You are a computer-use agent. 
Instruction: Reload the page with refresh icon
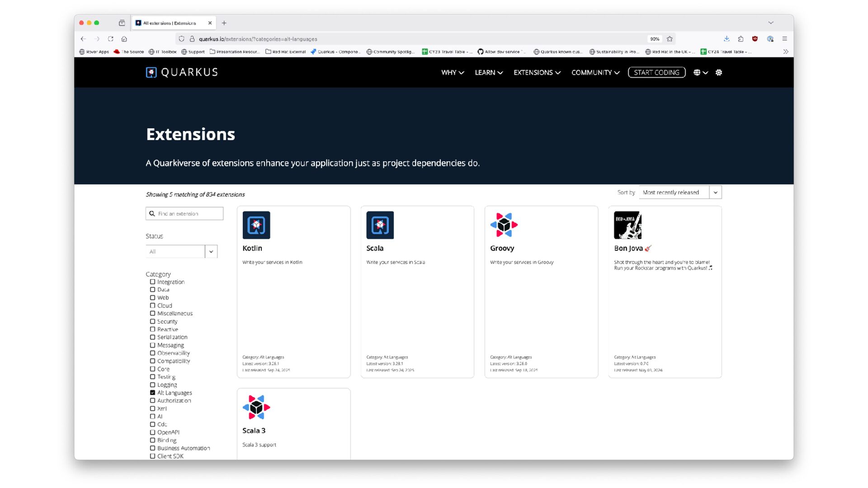(x=111, y=39)
